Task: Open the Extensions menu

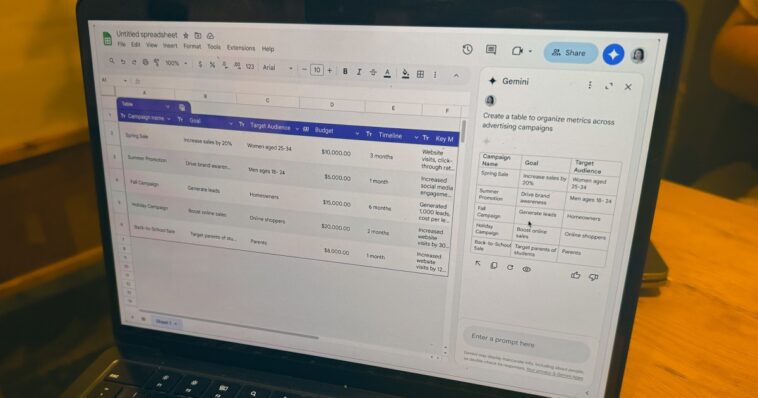Action: point(241,48)
